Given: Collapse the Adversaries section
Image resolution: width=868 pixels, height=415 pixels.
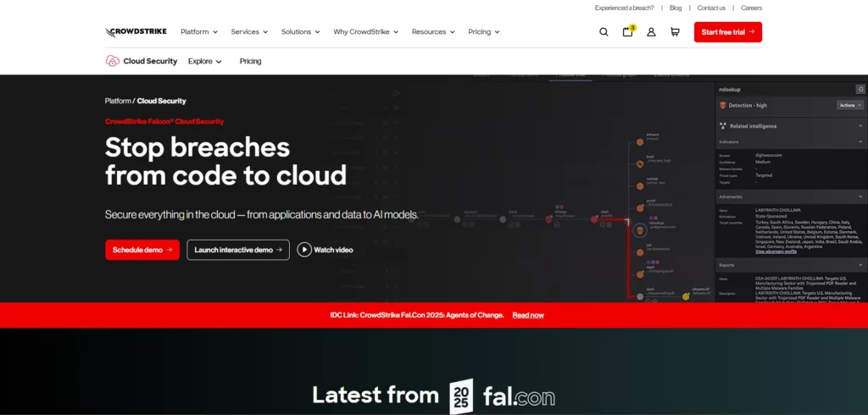Looking at the screenshot, I should [860, 196].
